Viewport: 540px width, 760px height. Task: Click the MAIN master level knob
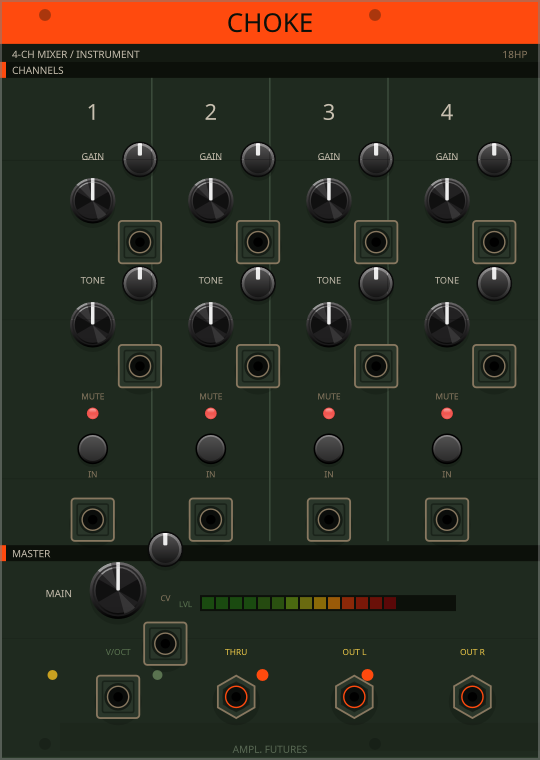(x=118, y=590)
